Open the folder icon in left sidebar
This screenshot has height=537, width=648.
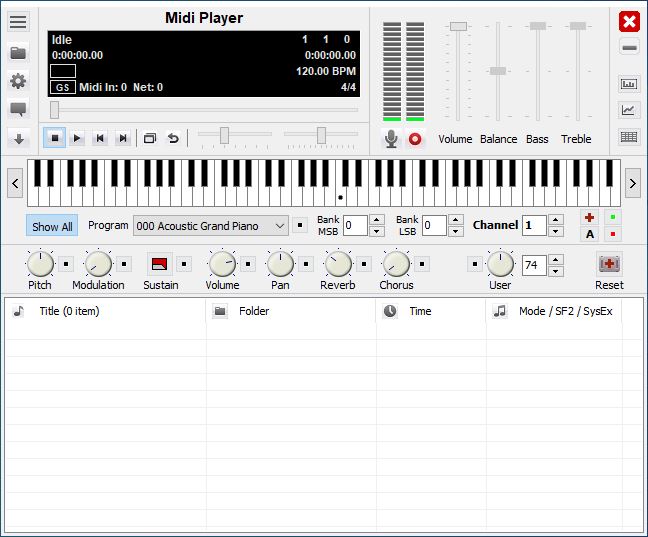click(18, 53)
